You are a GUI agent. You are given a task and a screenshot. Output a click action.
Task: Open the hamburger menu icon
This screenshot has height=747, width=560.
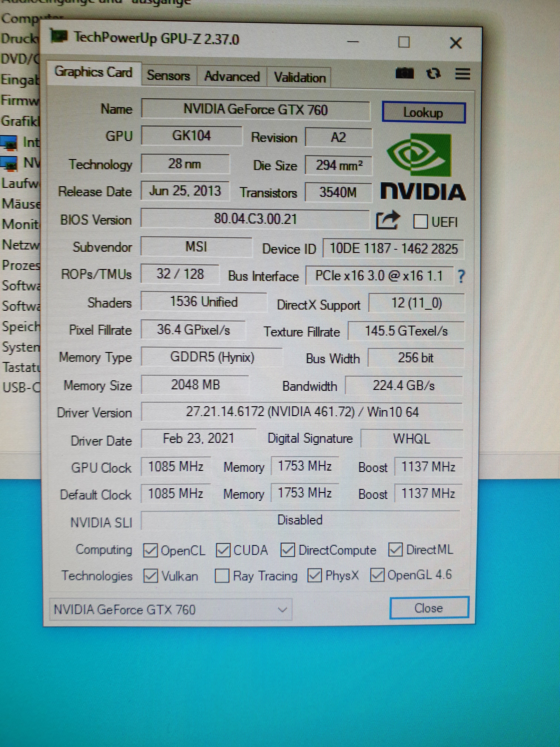pos(462,74)
